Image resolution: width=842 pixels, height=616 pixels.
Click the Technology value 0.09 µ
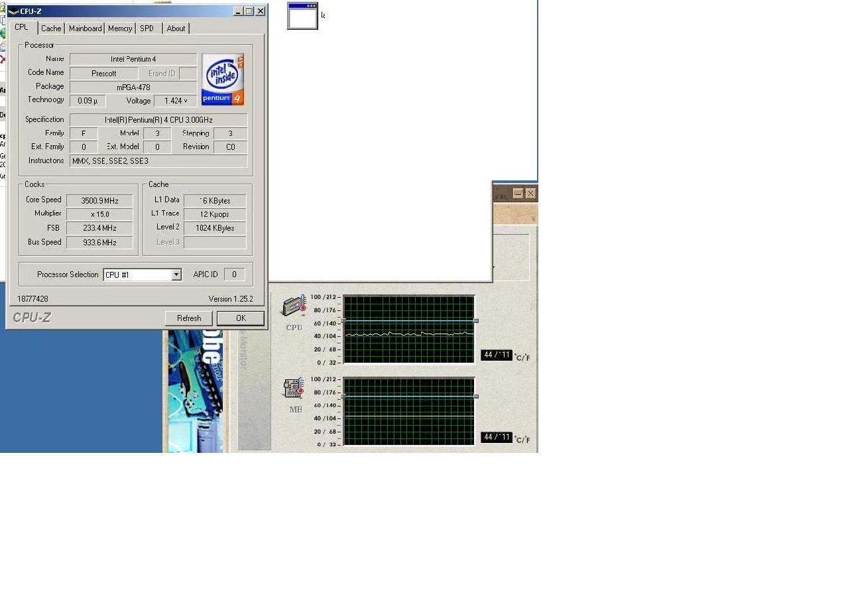tap(88, 101)
